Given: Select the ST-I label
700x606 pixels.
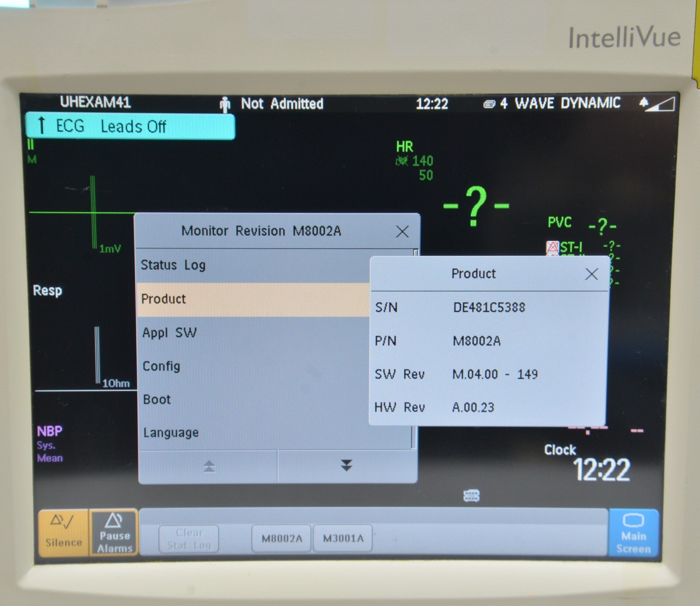Looking at the screenshot, I should (571, 247).
